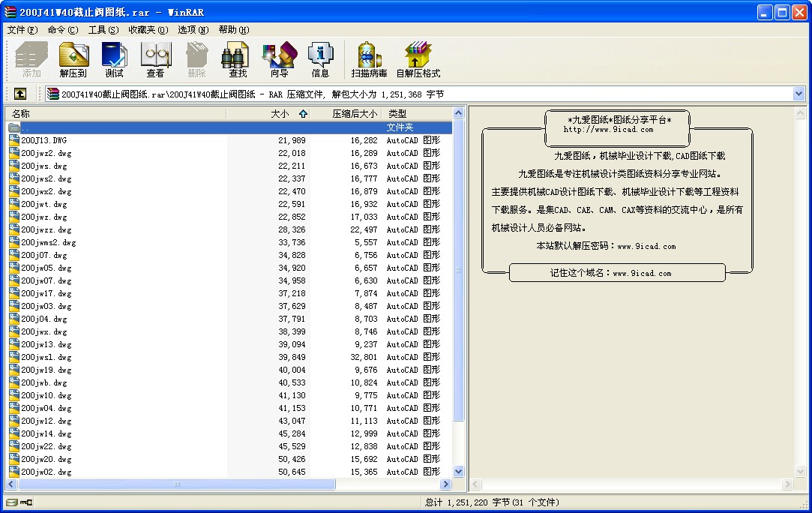The height and width of the screenshot is (513, 812).
Task: Click the 测试 (Test) toolbar icon
Action: pyautogui.click(x=115, y=59)
